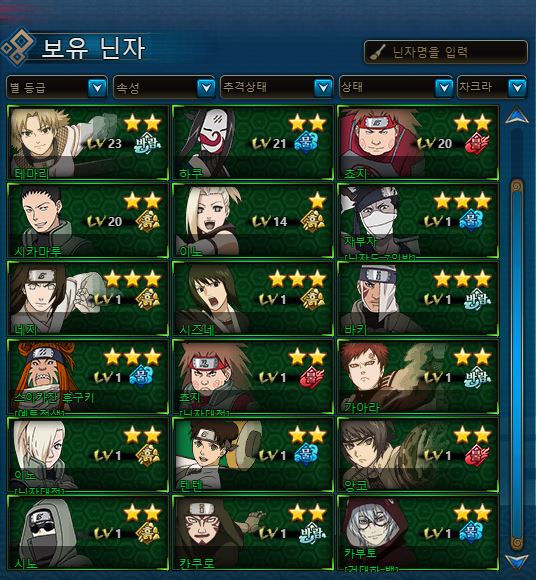Select the Neji ninja card

click(x=88, y=299)
